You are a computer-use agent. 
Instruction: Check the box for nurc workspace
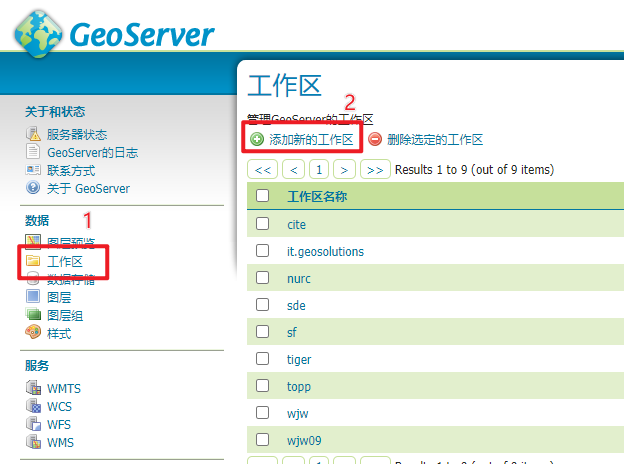tap(262, 278)
